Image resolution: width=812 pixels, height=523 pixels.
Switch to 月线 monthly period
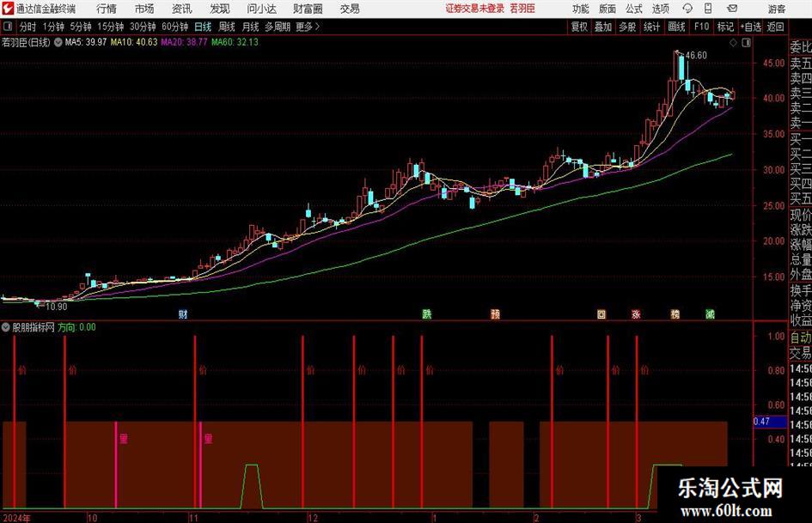[x=251, y=27]
